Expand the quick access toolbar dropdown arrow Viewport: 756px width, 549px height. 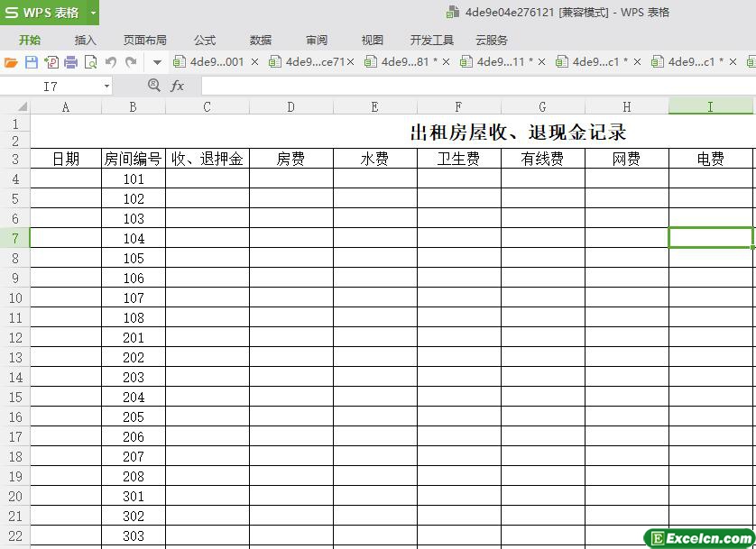tap(157, 62)
